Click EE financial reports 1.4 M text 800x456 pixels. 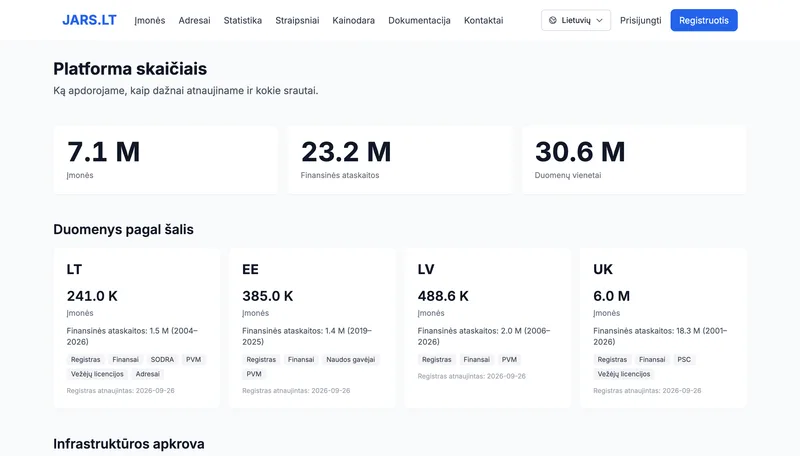(307, 336)
